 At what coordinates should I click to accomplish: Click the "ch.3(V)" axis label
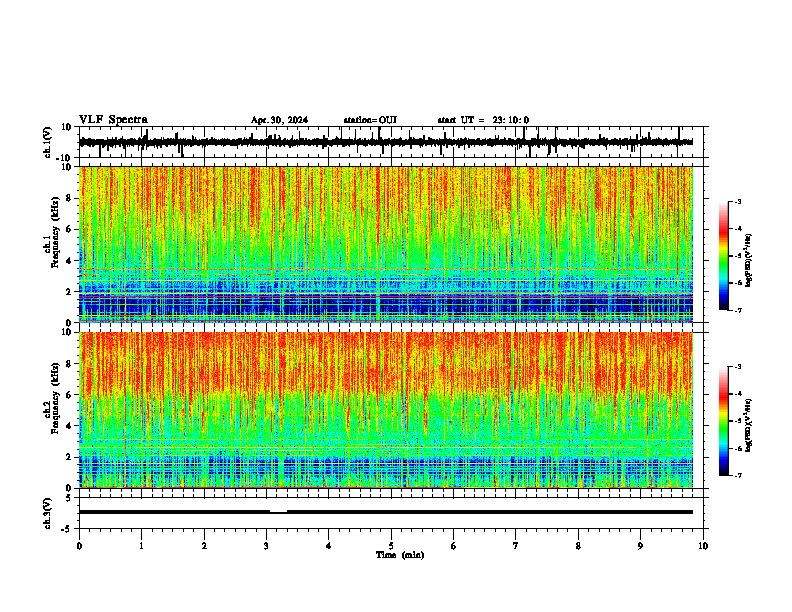click(48, 513)
